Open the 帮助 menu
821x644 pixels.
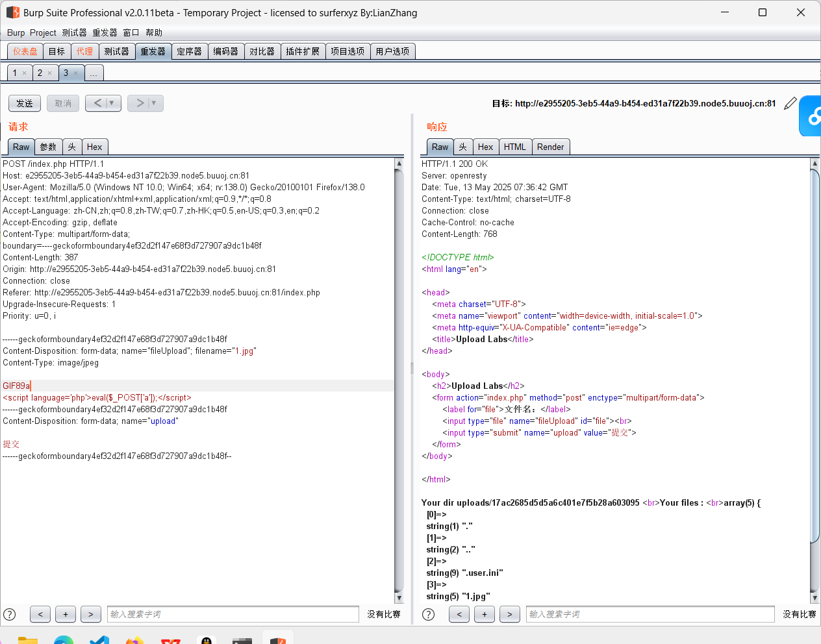coord(154,32)
